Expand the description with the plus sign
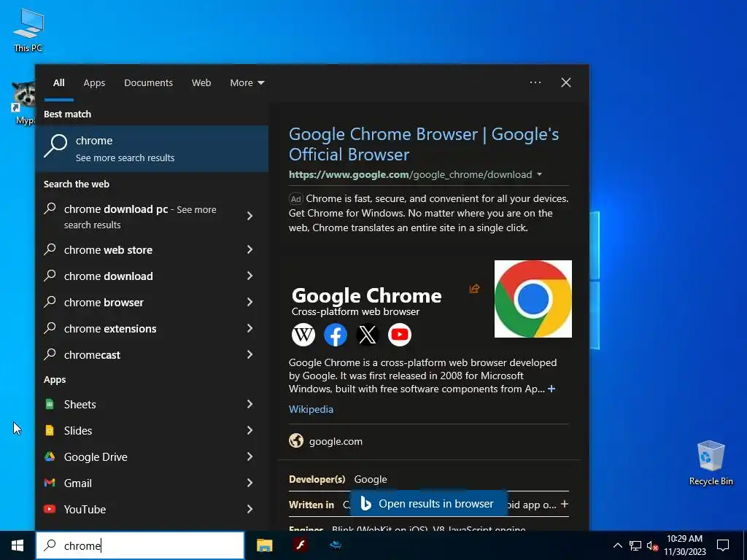 [x=551, y=389]
